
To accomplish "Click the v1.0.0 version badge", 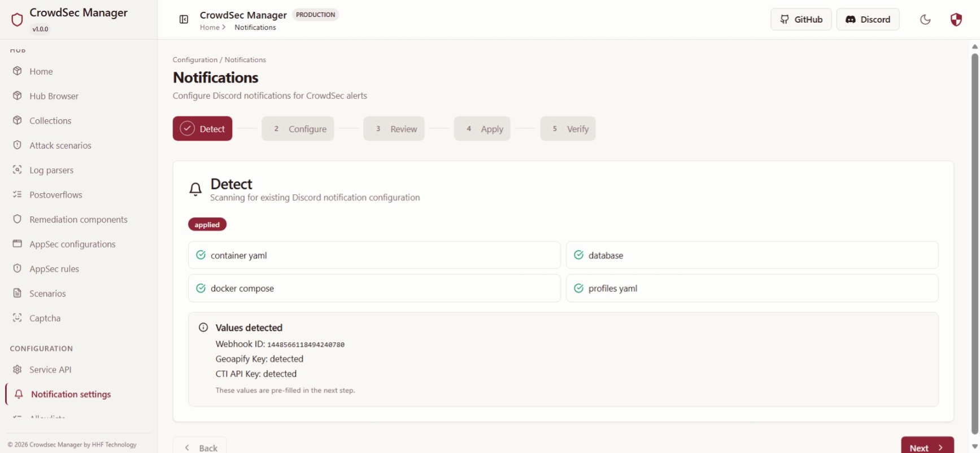I will point(40,29).
